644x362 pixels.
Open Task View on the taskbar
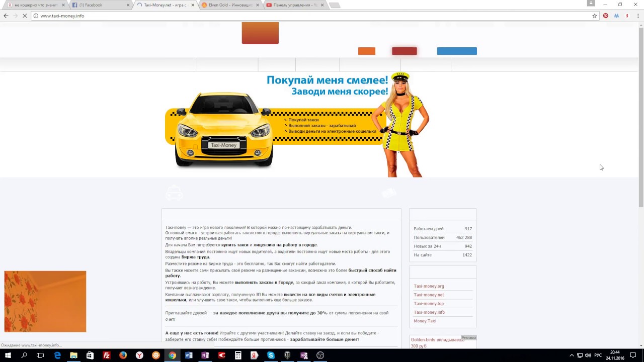[41, 355]
